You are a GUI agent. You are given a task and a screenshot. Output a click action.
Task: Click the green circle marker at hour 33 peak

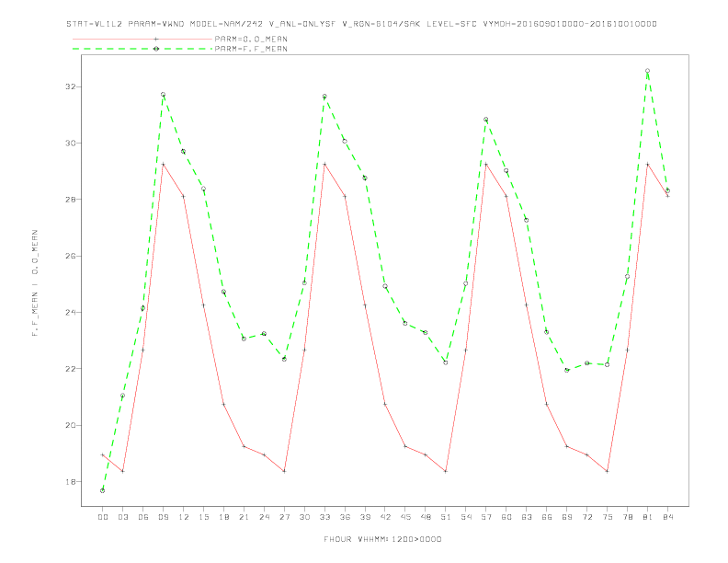(324, 97)
